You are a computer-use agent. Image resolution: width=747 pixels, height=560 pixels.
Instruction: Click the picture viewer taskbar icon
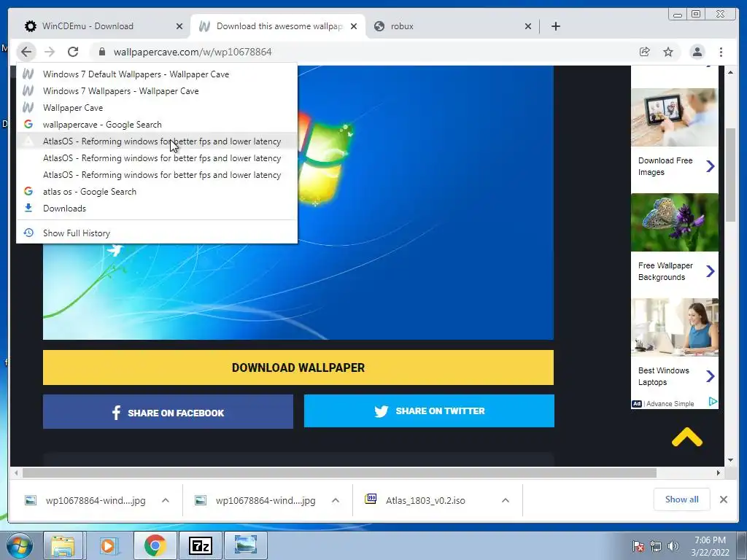tap(245, 545)
